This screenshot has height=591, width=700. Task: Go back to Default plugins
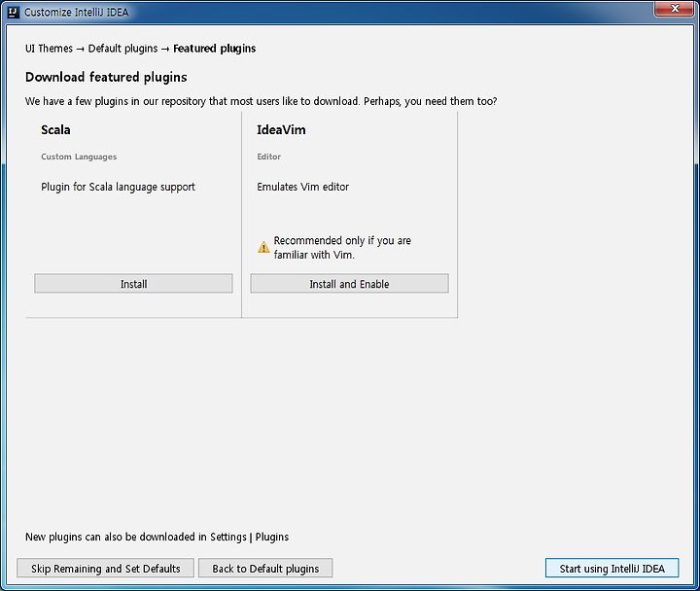pos(265,569)
